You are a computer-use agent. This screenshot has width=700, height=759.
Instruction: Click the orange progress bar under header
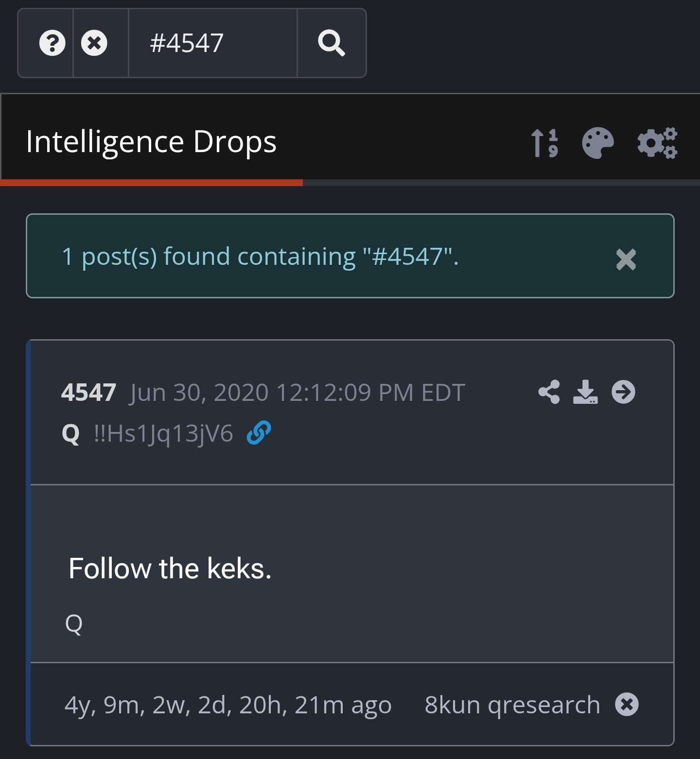click(x=151, y=183)
